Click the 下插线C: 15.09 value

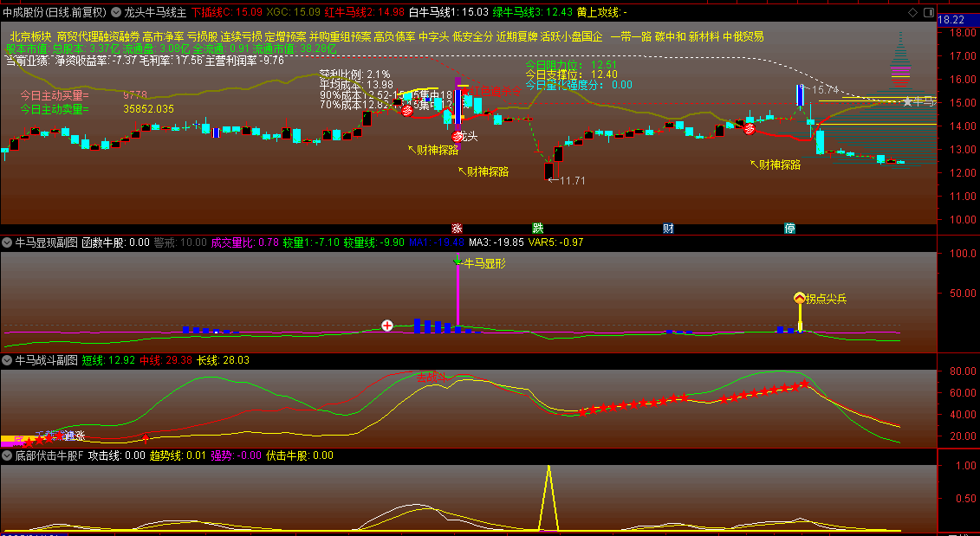[x=227, y=12]
